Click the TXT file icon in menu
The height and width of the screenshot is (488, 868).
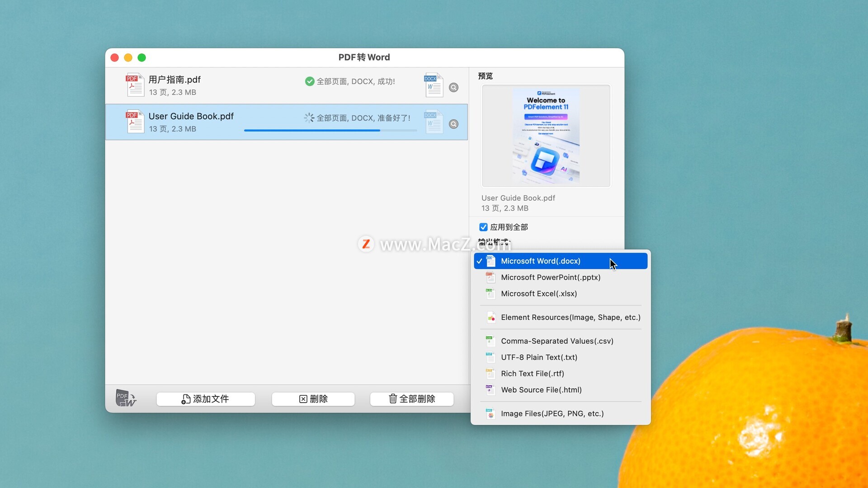(491, 357)
